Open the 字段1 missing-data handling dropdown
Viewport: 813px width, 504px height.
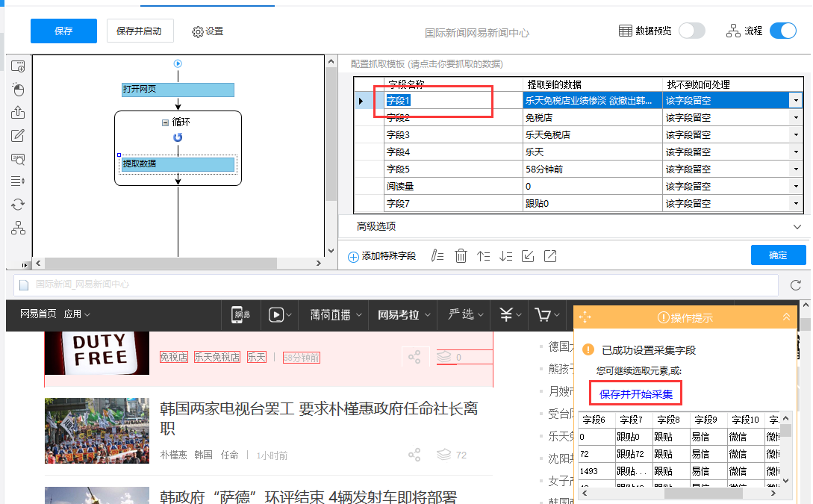[795, 100]
